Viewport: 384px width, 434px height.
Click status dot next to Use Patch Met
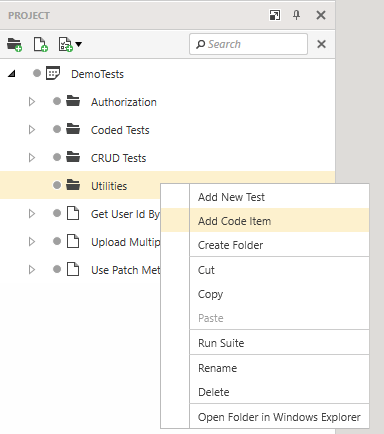point(57,269)
